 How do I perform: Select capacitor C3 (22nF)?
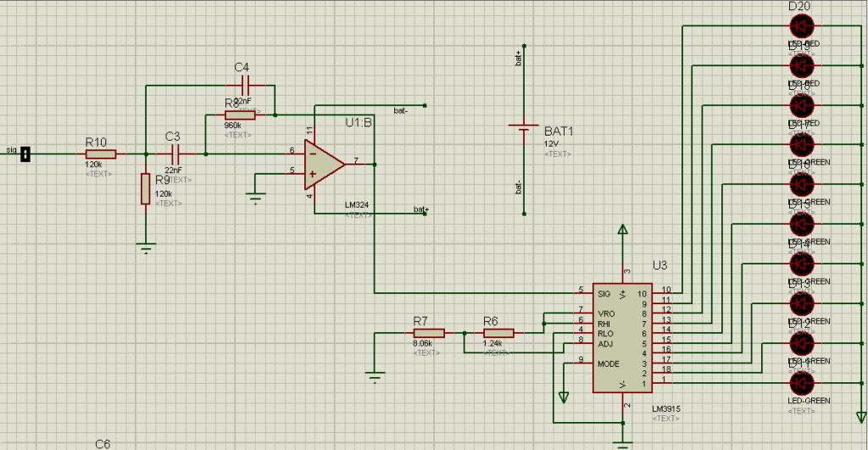(x=176, y=154)
